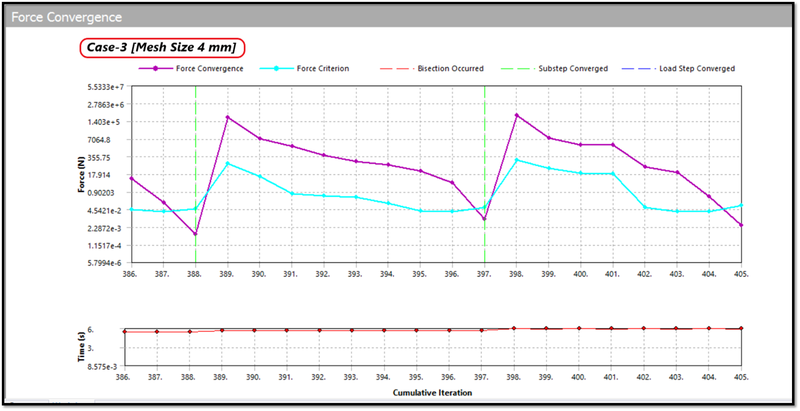Select purple Force Convergence point at iteration 389

pos(228,117)
